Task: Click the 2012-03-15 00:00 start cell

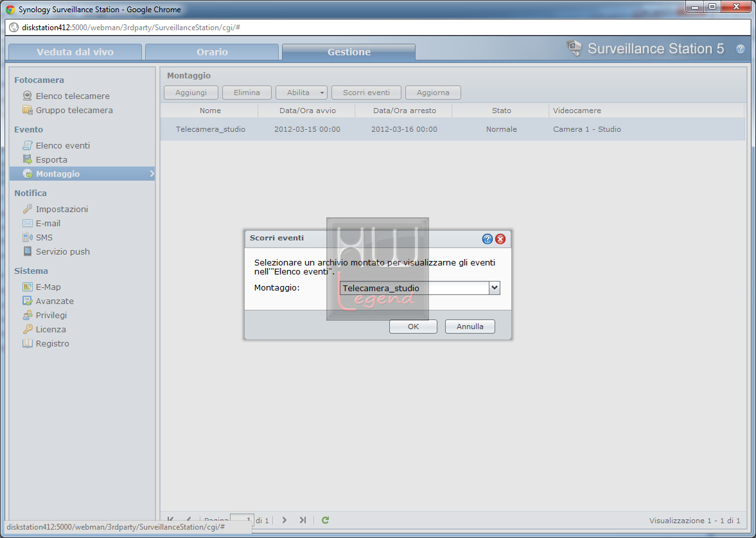Action: click(307, 129)
